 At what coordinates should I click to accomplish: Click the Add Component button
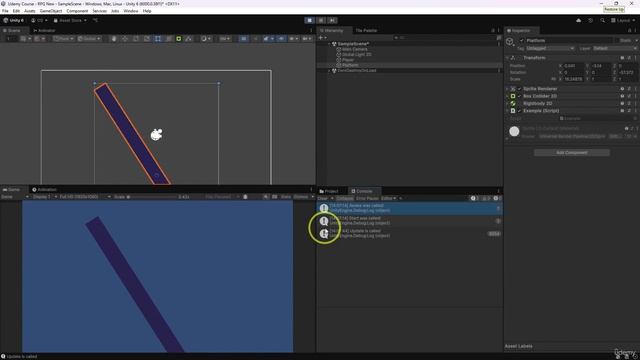click(571, 153)
